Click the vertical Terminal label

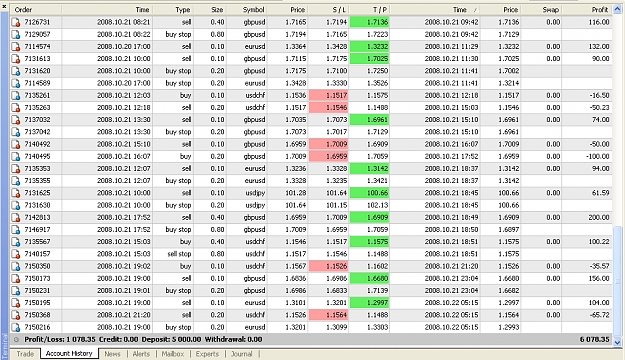(4, 346)
